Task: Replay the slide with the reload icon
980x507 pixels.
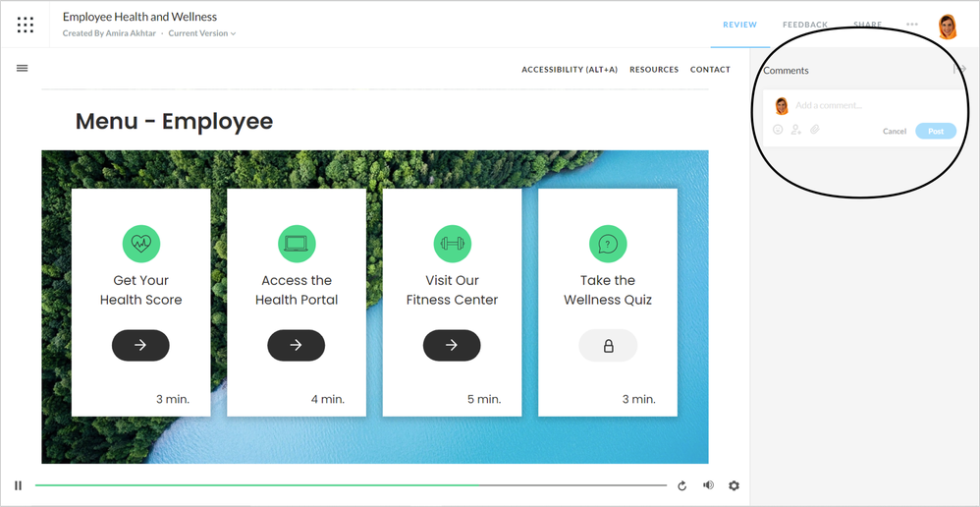Action: click(681, 485)
